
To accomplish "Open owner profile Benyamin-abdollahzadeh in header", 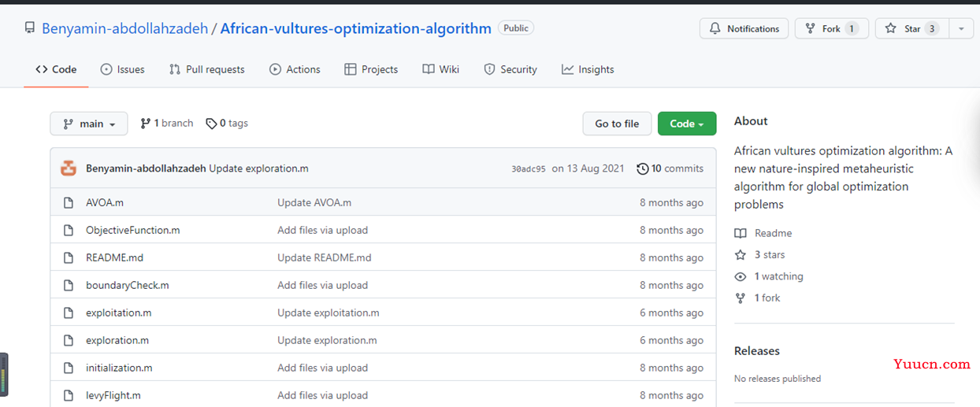I will 124,28.
